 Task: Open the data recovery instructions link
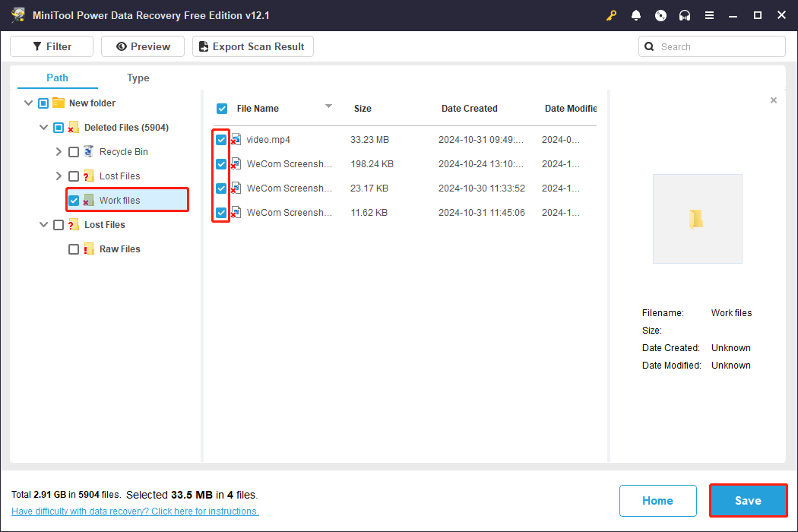tap(135, 511)
